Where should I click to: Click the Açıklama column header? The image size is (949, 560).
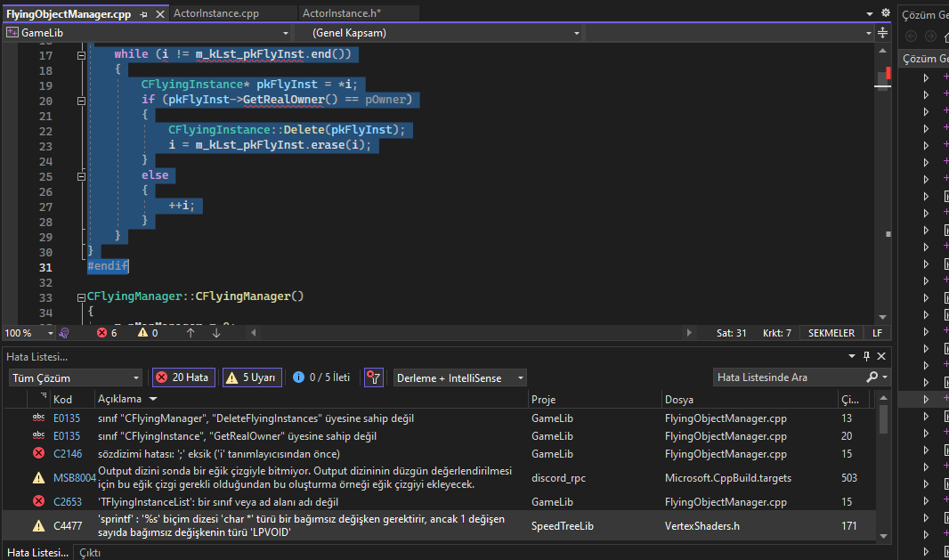(119, 399)
